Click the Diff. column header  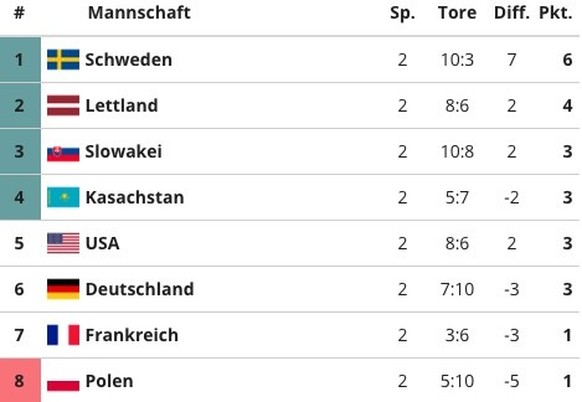(x=512, y=13)
